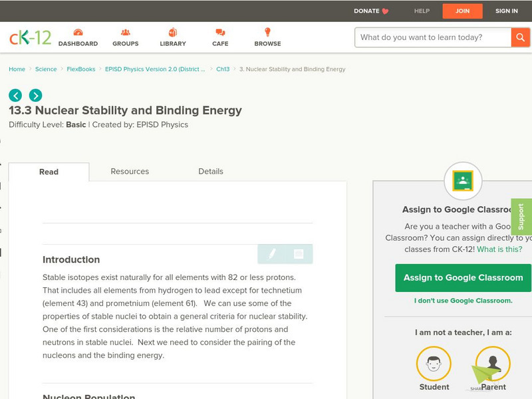Screen dimensions: 532x399
Task: Click the Assign to Google Classroom button
Action: [x=463, y=277]
